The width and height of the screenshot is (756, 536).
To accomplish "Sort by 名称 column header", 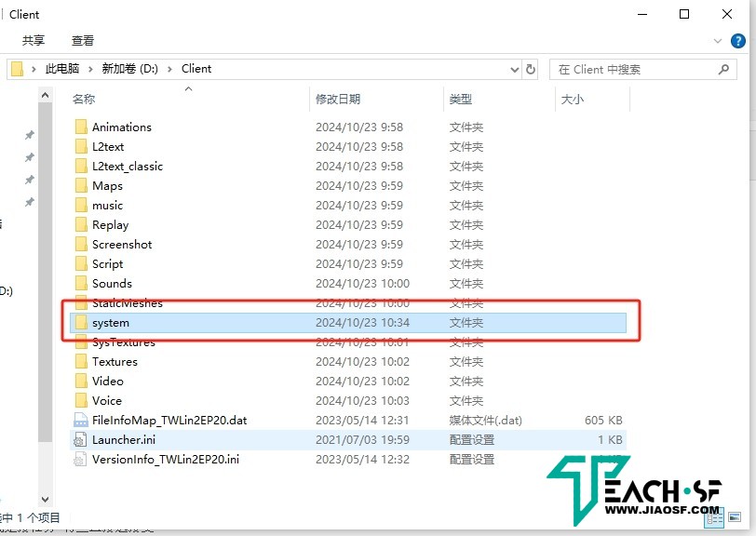I will (x=84, y=100).
